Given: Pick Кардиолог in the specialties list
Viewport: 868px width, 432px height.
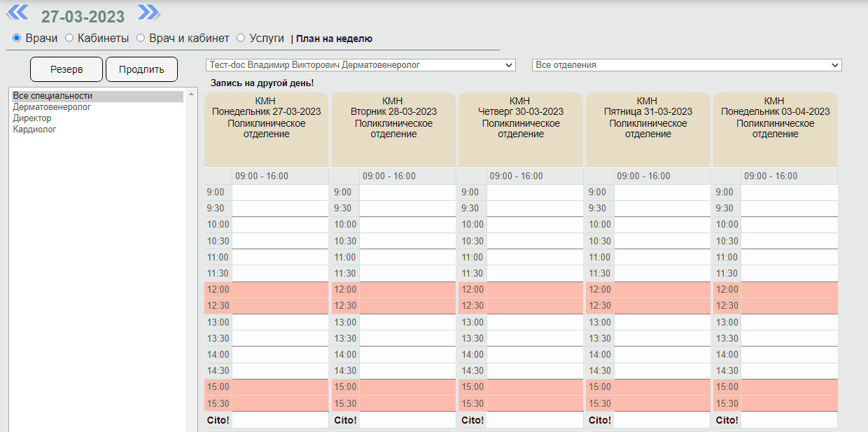Looking at the screenshot, I should tap(34, 130).
